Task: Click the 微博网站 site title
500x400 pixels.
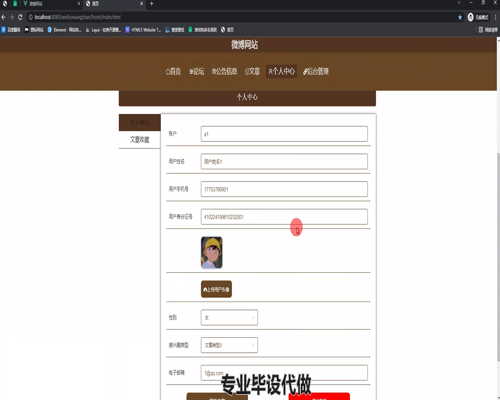Action: pos(244,45)
